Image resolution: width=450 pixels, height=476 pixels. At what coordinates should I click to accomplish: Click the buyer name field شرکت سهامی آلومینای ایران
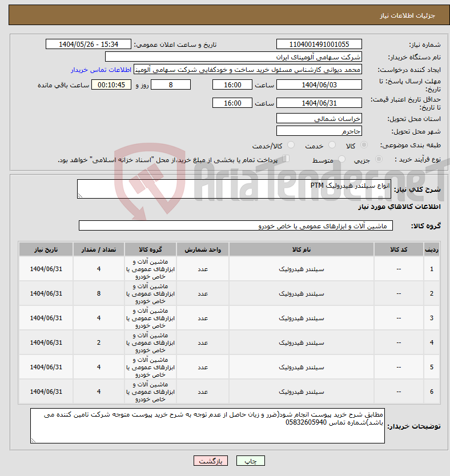point(234,57)
